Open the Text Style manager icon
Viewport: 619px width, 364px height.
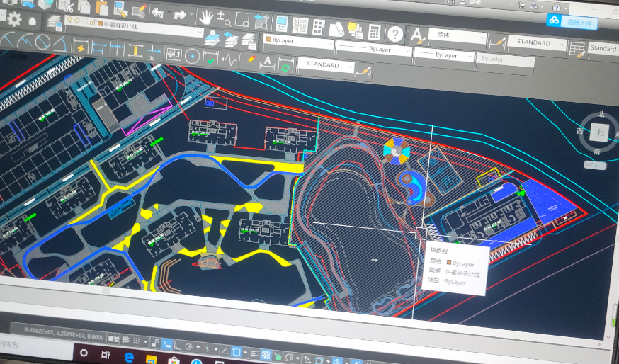417,35
